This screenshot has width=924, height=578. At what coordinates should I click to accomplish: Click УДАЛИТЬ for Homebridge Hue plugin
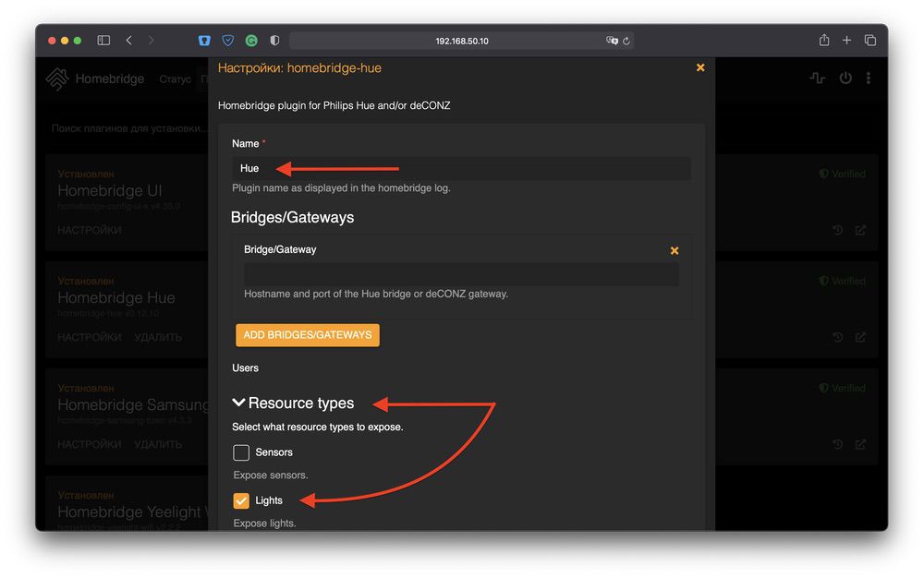point(158,337)
